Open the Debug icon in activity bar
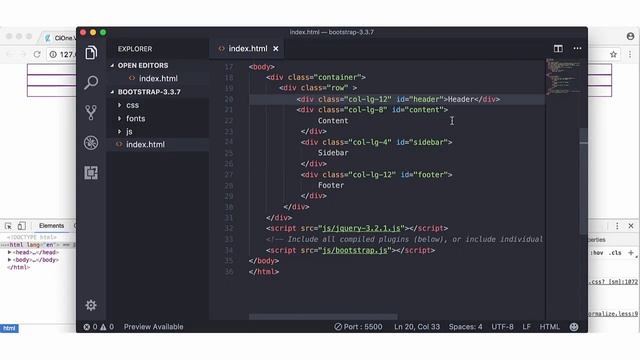The image size is (640, 360). click(91, 142)
